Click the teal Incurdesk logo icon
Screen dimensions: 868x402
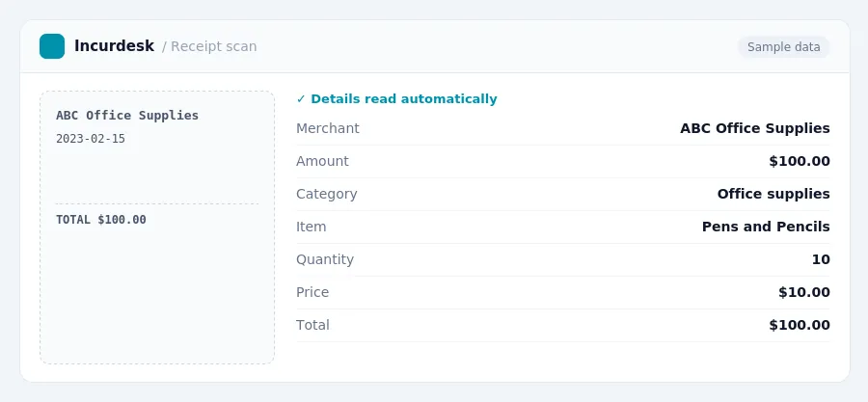coord(52,46)
